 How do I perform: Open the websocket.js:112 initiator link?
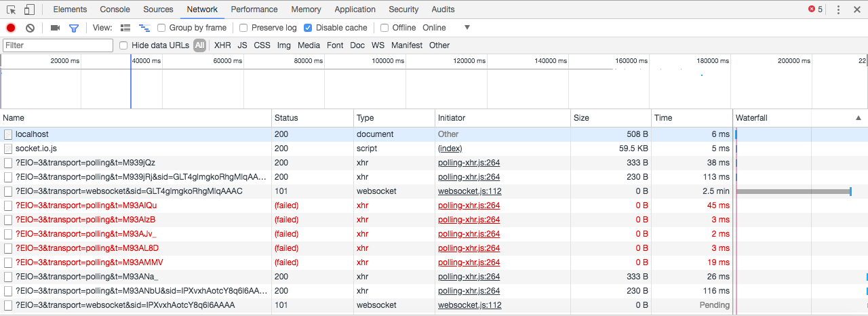[470, 191]
